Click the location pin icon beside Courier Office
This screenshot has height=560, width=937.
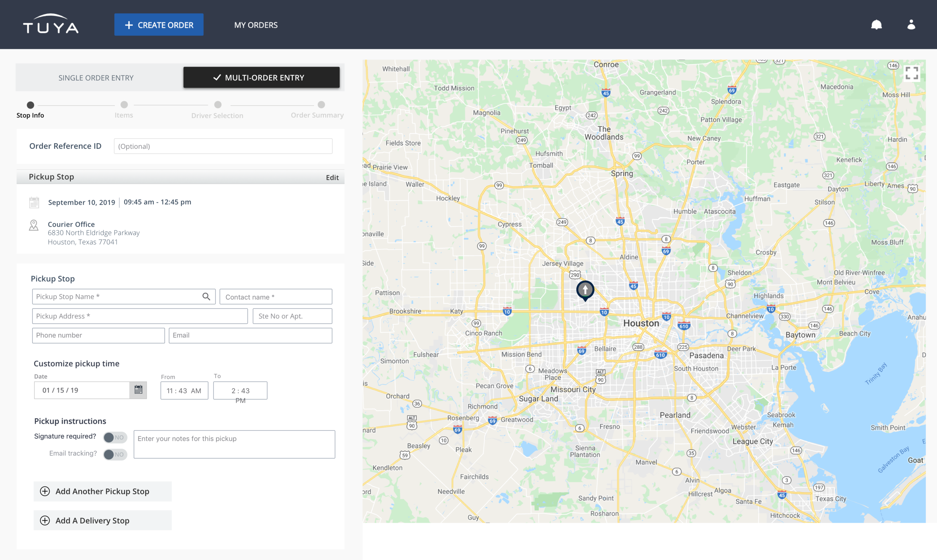[x=34, y=225]
